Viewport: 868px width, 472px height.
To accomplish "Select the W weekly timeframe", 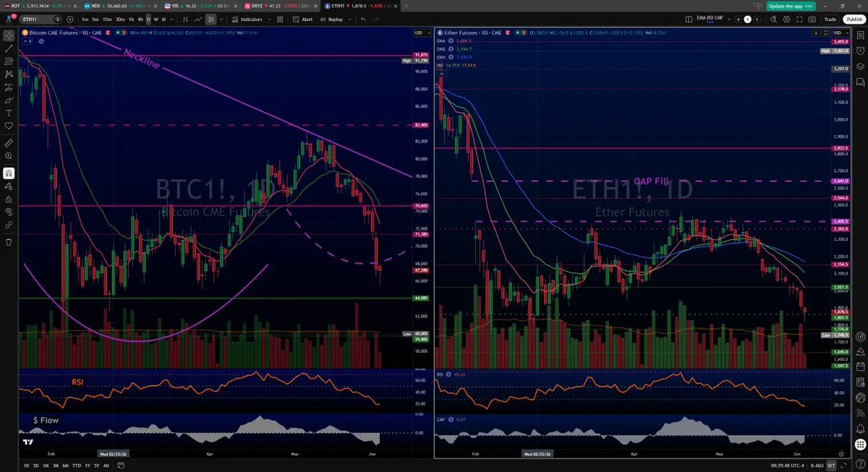I will (x=156, y=19).
